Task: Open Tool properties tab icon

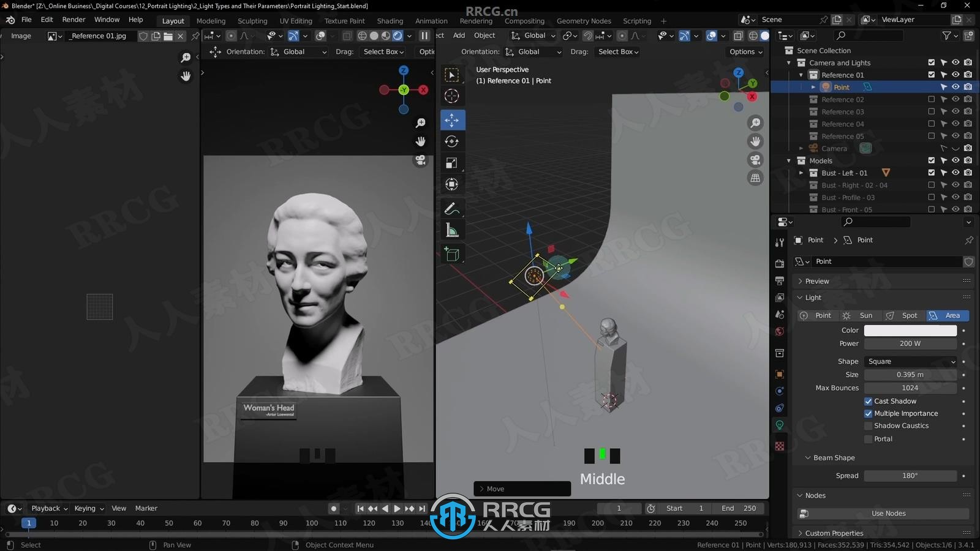Action: coord(779,242)
